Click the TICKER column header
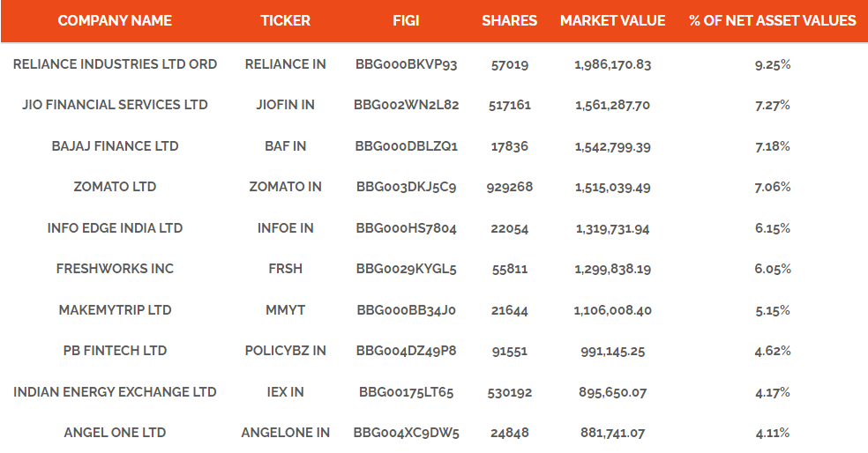This screenshot has height=453, width=868. pyautogui.click(x=285, y=20)
